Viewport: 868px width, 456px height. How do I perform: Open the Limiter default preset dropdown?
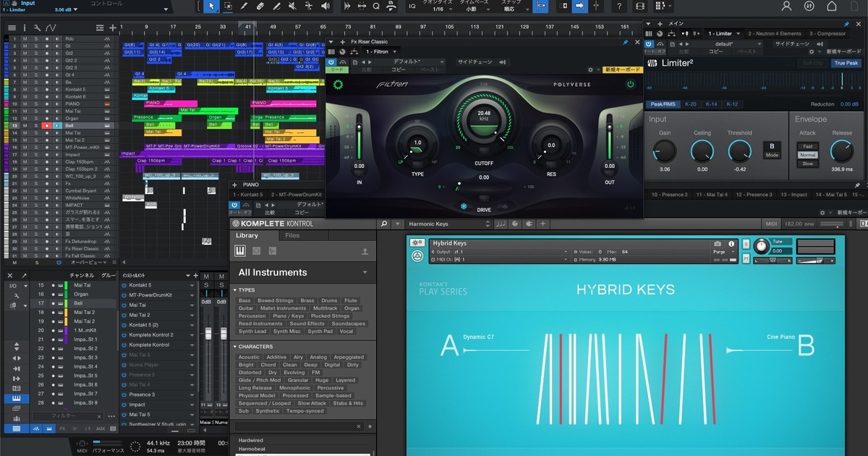[x=729, y=43]
